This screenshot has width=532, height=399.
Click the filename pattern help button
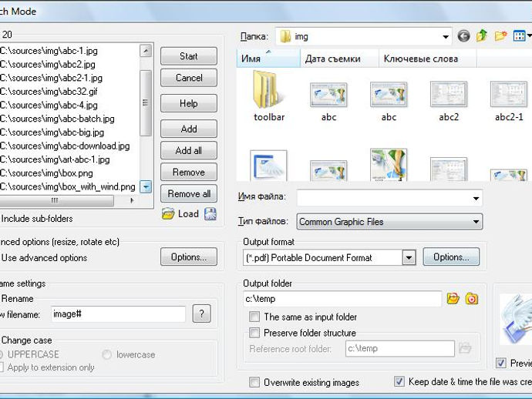201,313
